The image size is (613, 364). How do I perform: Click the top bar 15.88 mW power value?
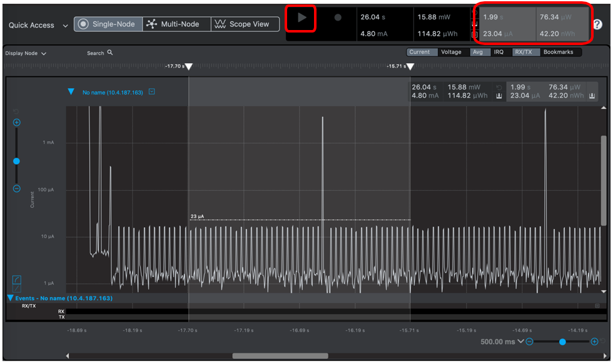coord(433,18)
